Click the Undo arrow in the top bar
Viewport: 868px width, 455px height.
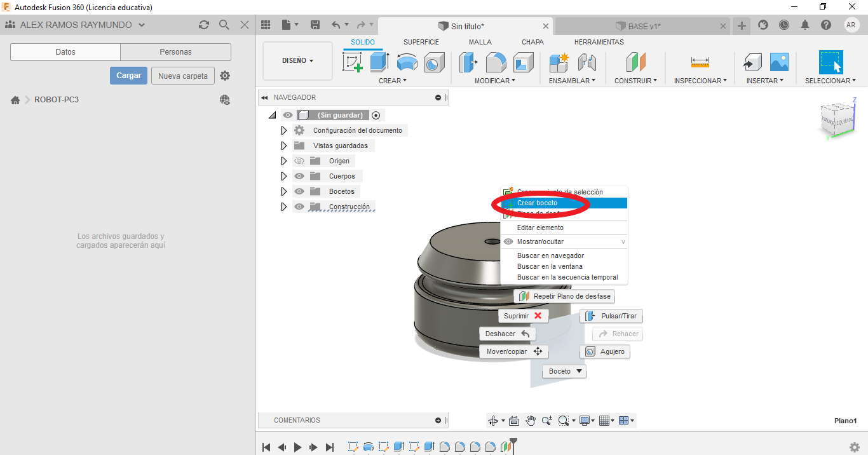coord(336,25)
